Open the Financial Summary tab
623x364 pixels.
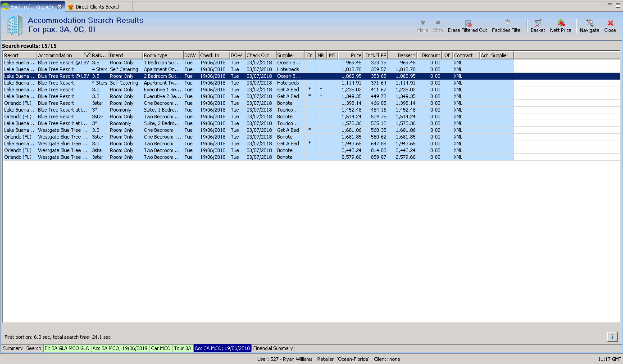[273, 348]
